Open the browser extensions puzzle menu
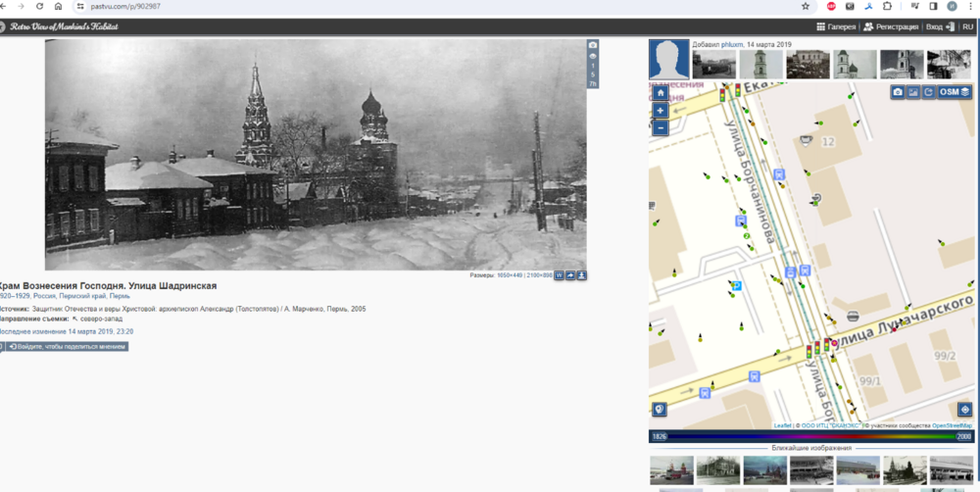The image size is (980, 492). (887, 6)
